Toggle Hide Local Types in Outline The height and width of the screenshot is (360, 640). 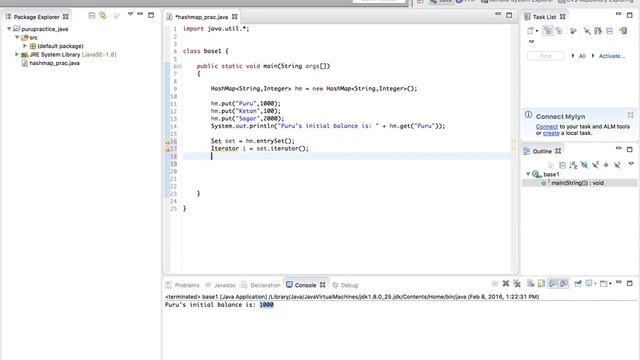[617, 165]
